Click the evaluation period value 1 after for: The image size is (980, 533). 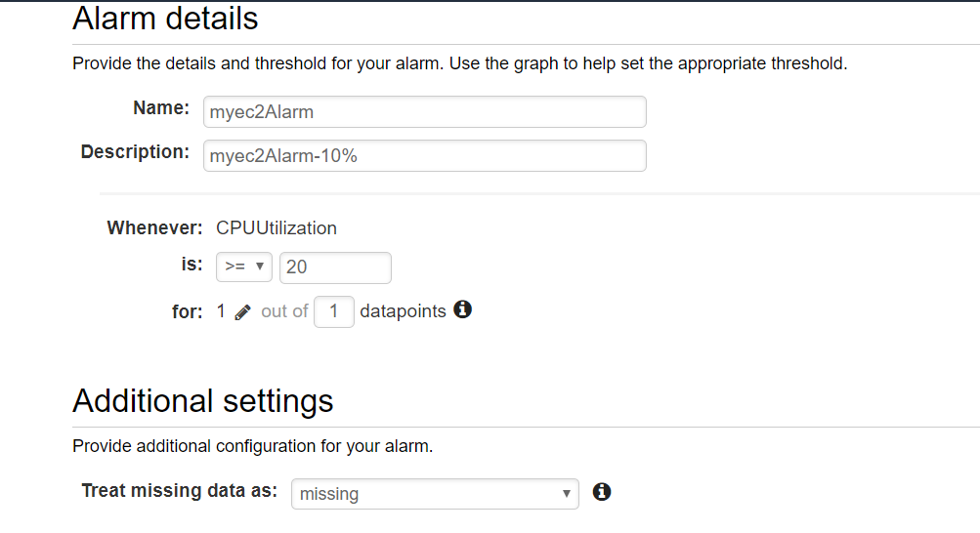coord(221,310)
